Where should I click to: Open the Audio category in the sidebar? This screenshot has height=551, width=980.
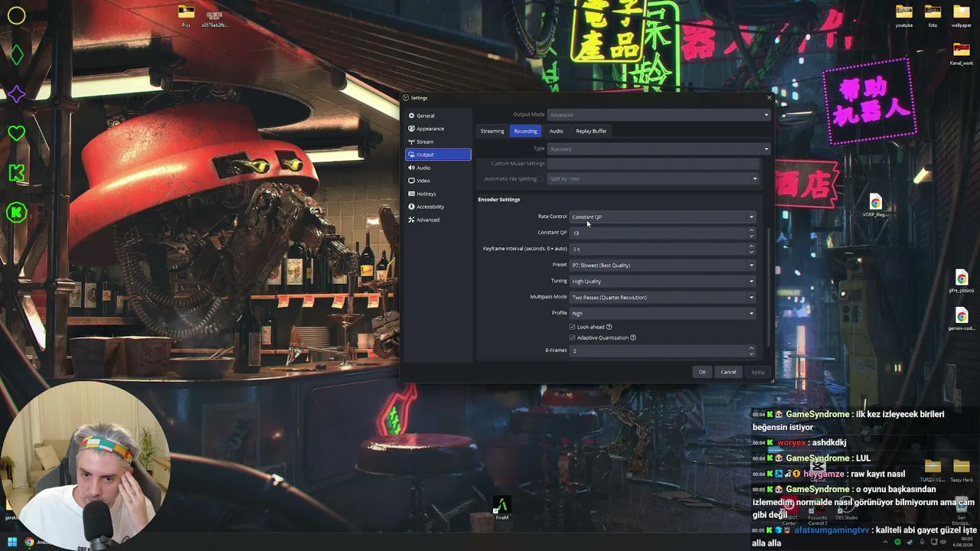click(x=438, y=168)
